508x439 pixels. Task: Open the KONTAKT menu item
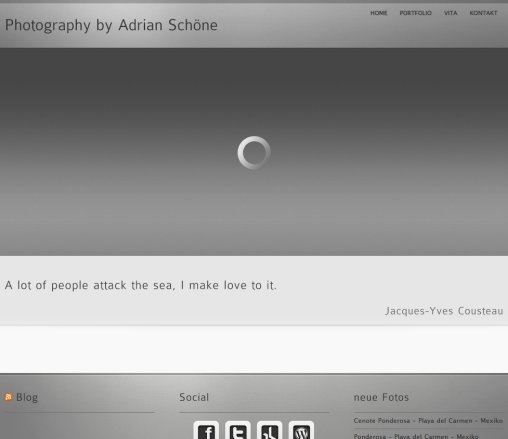coord(483,13)
